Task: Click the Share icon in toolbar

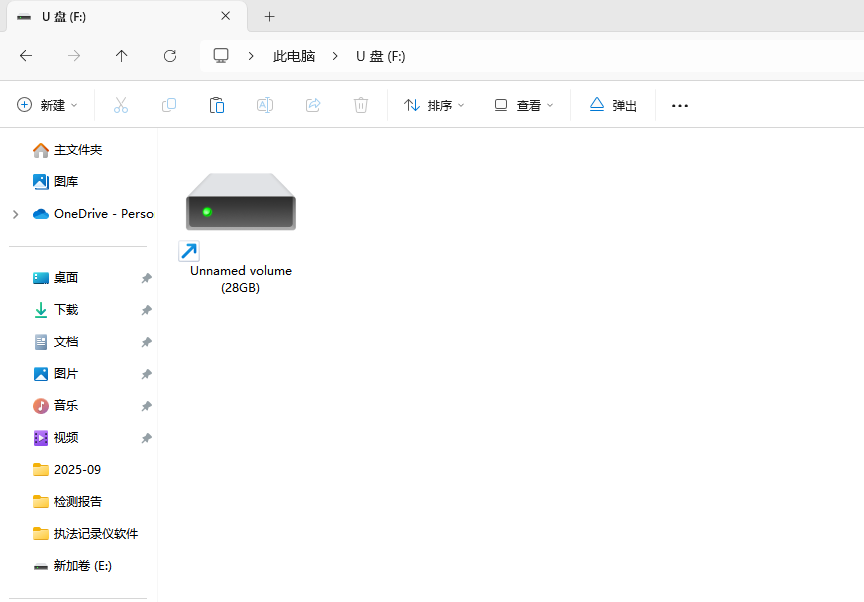Action: (313, 105)
